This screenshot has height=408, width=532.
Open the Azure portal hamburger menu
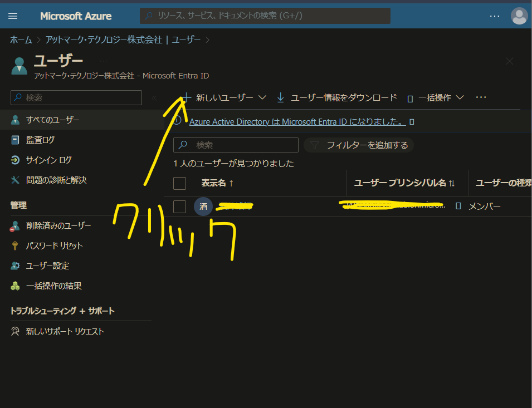click(12, 16)
